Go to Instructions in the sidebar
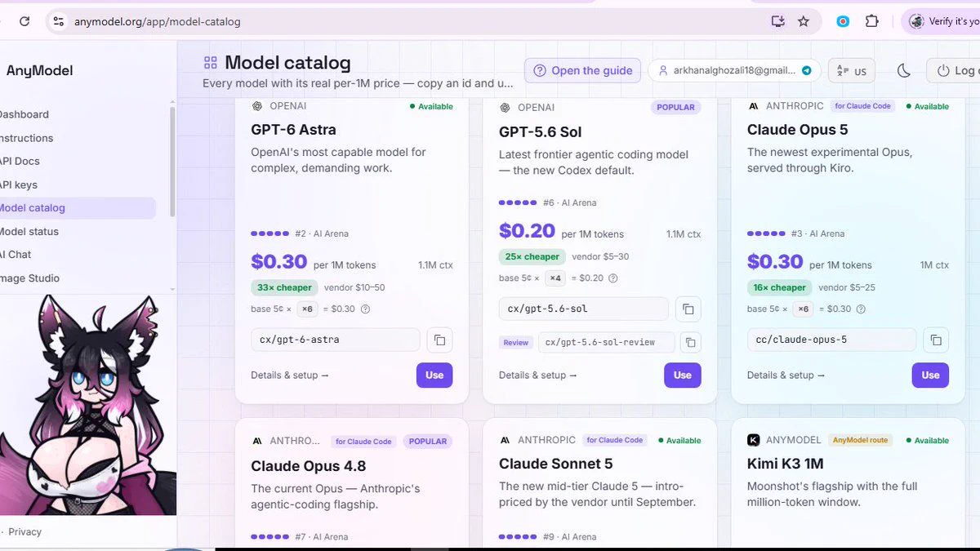Viewport: 980px width, 551px height. [25, 138]
